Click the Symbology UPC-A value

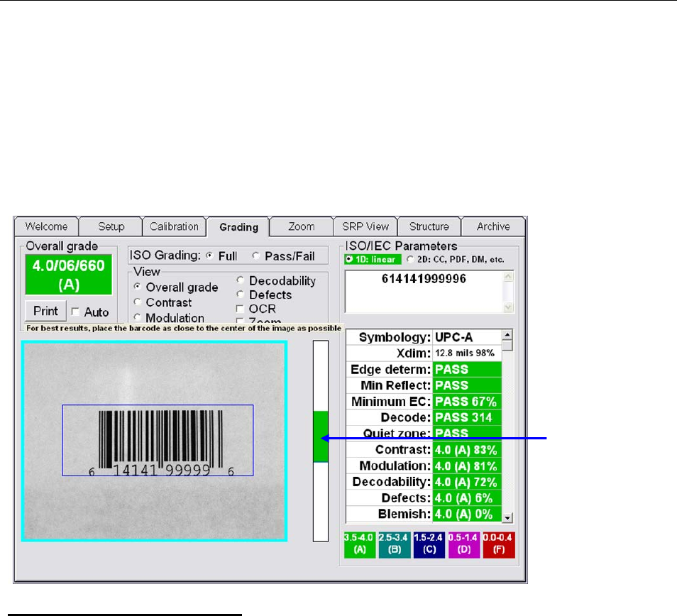click(x=467, y=337)
